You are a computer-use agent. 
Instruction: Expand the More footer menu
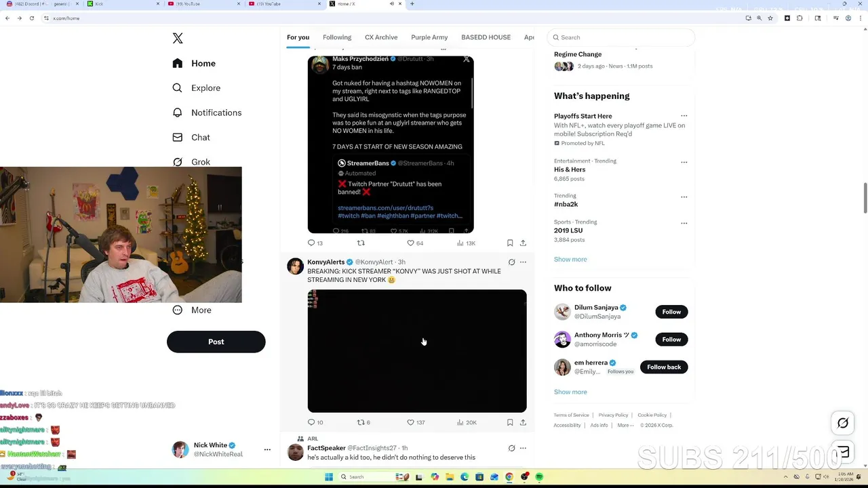click(x=625, y=425)
